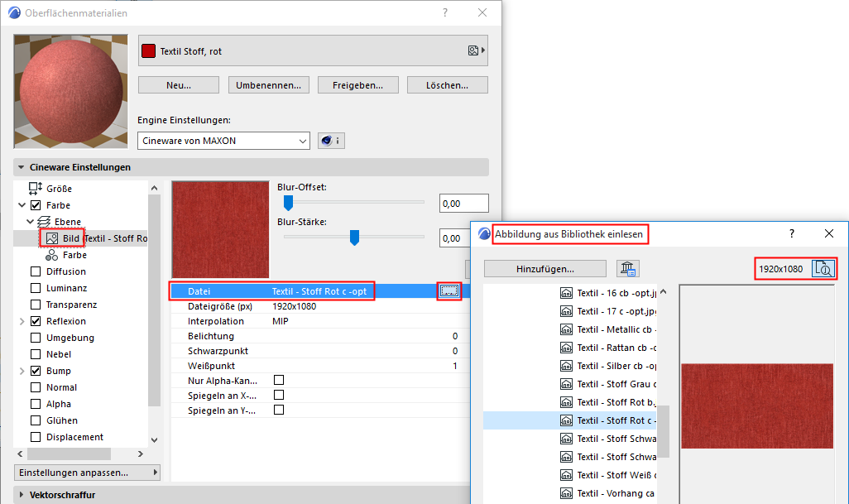The image size is (849, 504).
Task: Toggle the image info preview icon beside 1920x1080
Action: [x=823, y=268]
